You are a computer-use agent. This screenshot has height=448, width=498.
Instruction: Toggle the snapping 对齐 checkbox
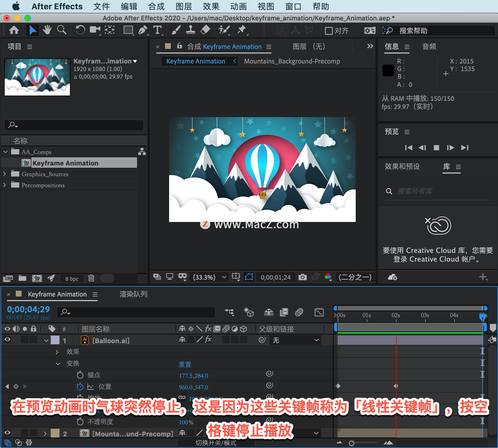coord(329,31)
